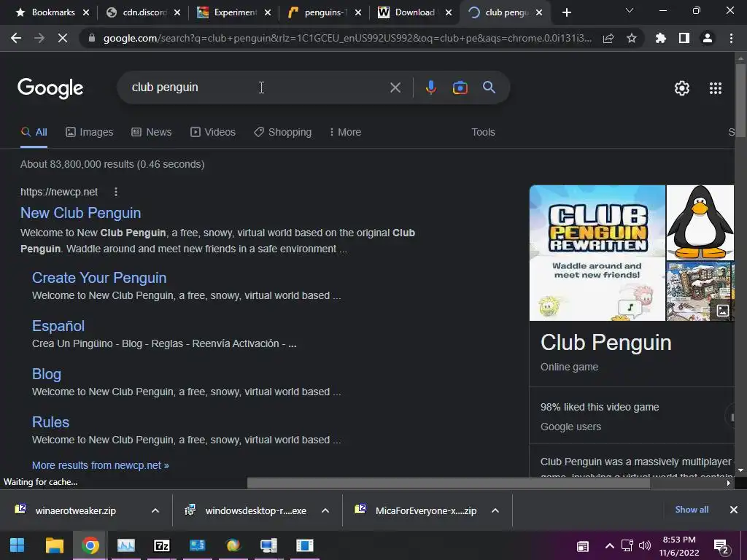
Task: Click the Google logo
Action: pos(50,88)
